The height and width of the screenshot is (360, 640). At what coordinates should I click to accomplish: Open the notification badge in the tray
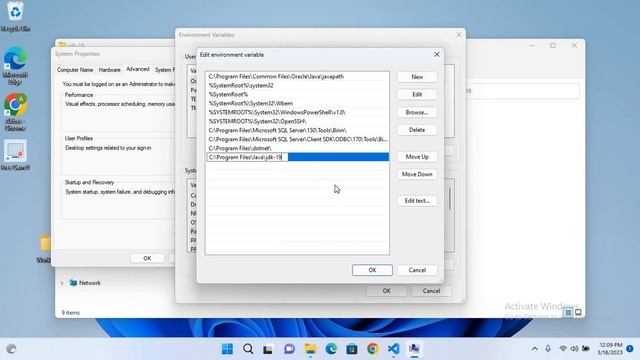(x=630, y=349)
